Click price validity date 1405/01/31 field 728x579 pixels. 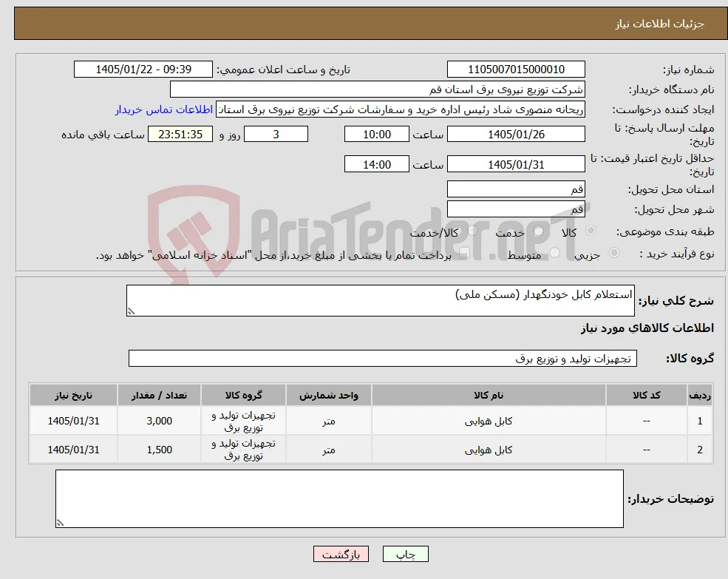pyautogui.click(x=516, y=164)
